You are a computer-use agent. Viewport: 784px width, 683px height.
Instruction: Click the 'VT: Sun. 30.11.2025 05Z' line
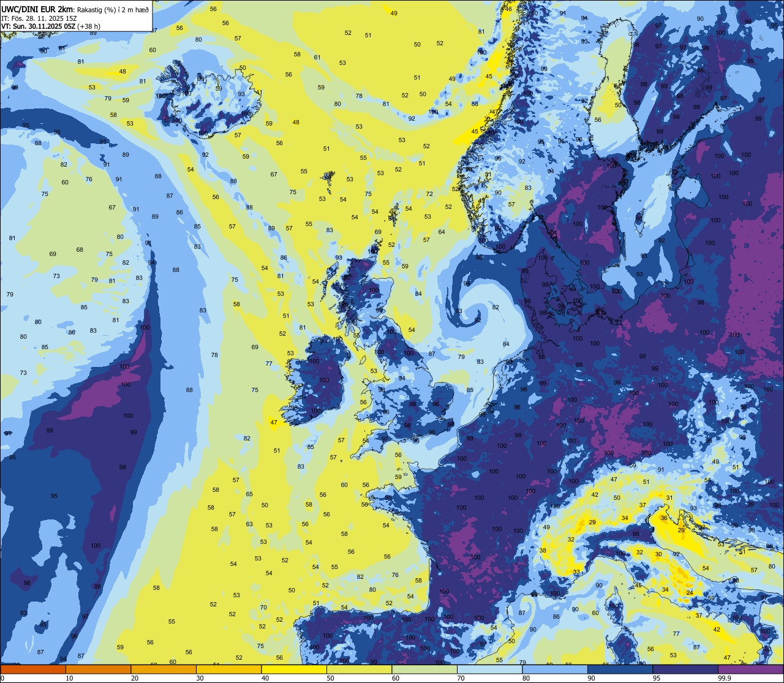pos(39,26)
